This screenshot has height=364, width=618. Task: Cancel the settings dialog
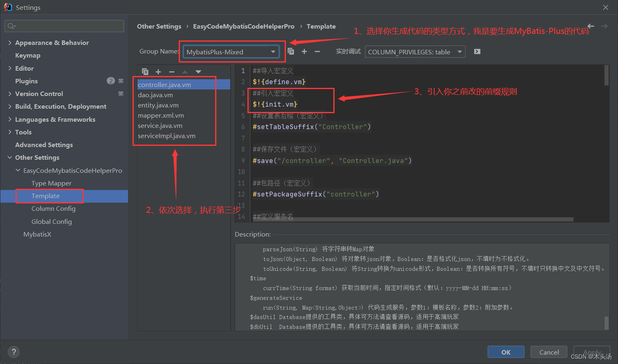coord(548,352)
